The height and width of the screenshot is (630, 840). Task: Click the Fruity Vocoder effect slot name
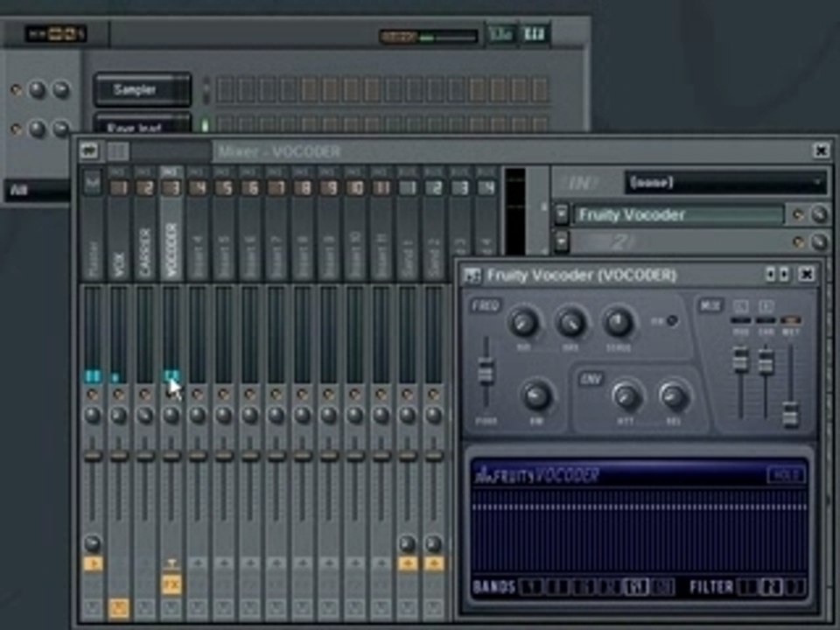[x=679, y=215]
